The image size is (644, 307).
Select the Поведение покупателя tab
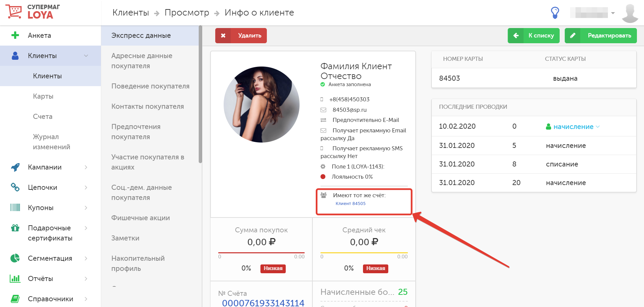pos(150,86)
